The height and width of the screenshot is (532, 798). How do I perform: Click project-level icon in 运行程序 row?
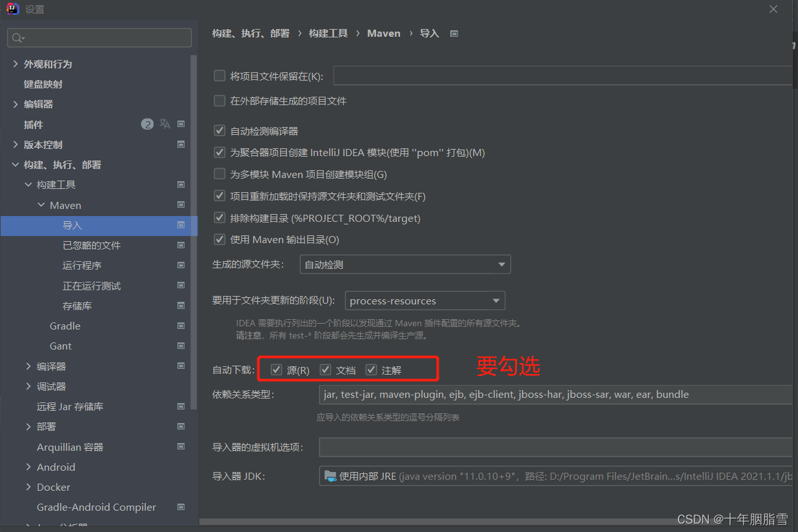[x=181, y=265]
